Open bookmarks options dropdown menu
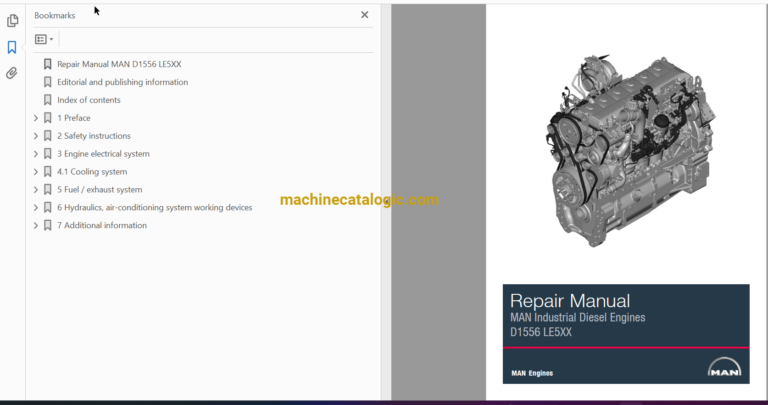The height and width of the screenshot is (405, 768). click(44, 39)
